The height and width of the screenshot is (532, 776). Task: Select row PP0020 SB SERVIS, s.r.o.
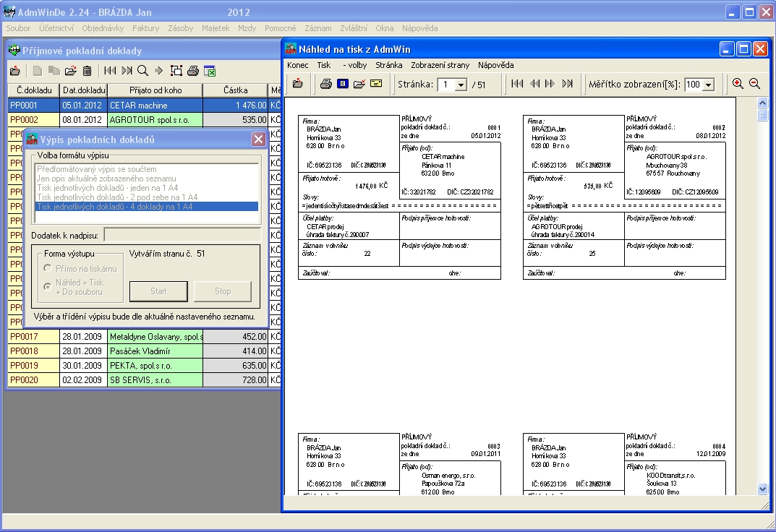(145, 379)
